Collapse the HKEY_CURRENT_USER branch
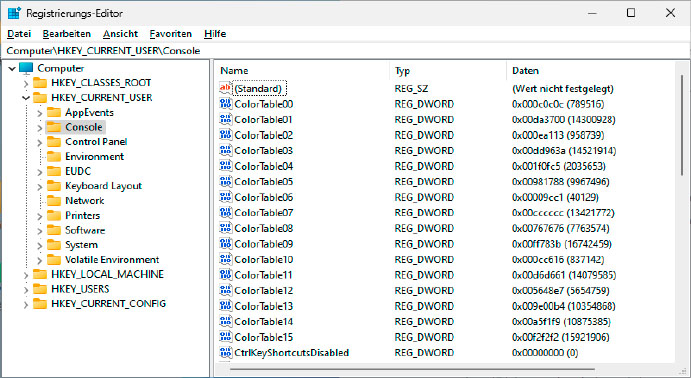 pos(26,98)
